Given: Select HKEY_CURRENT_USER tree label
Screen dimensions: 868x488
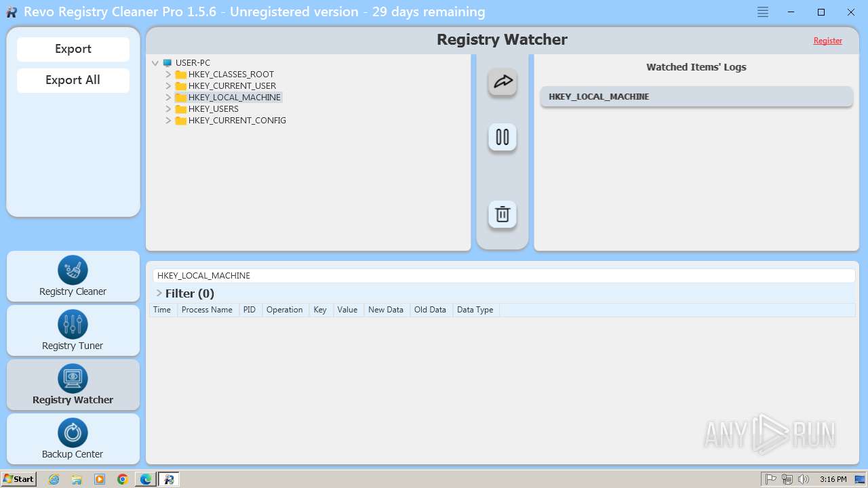Looking at the screenshot, I should tap(232, 86).
